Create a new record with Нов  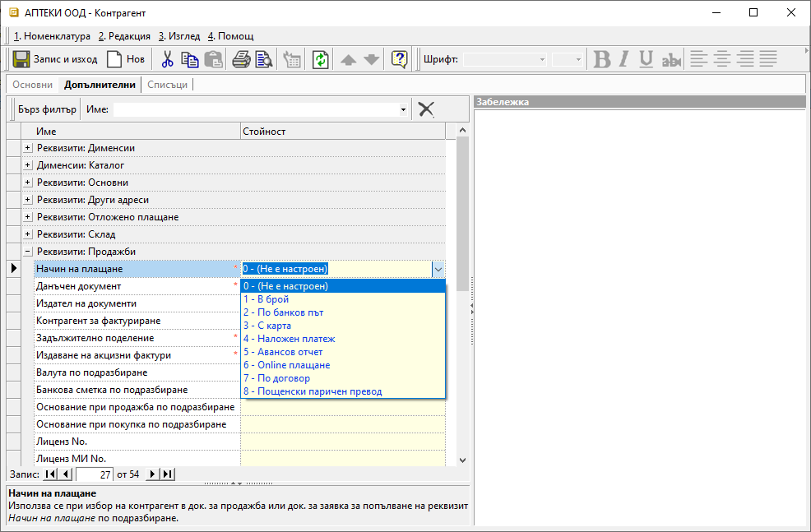126,59
